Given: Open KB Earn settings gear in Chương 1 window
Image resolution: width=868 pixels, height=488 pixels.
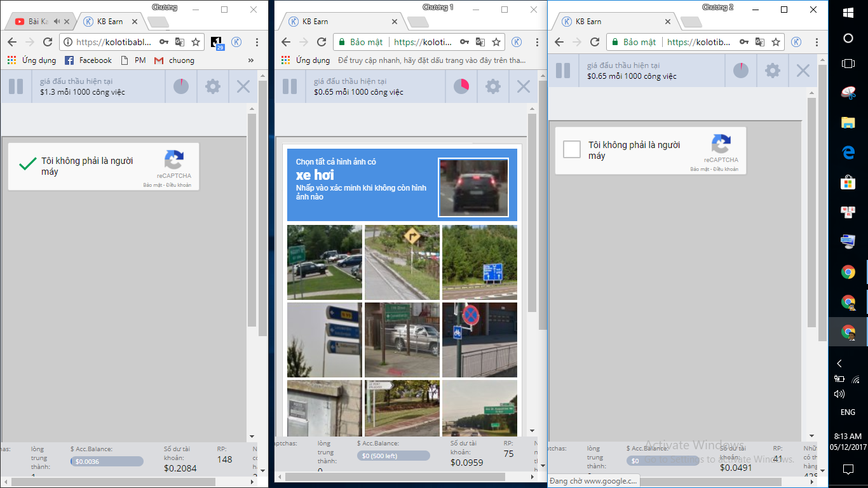Looking at the screenshot, I should coord(493,86).
